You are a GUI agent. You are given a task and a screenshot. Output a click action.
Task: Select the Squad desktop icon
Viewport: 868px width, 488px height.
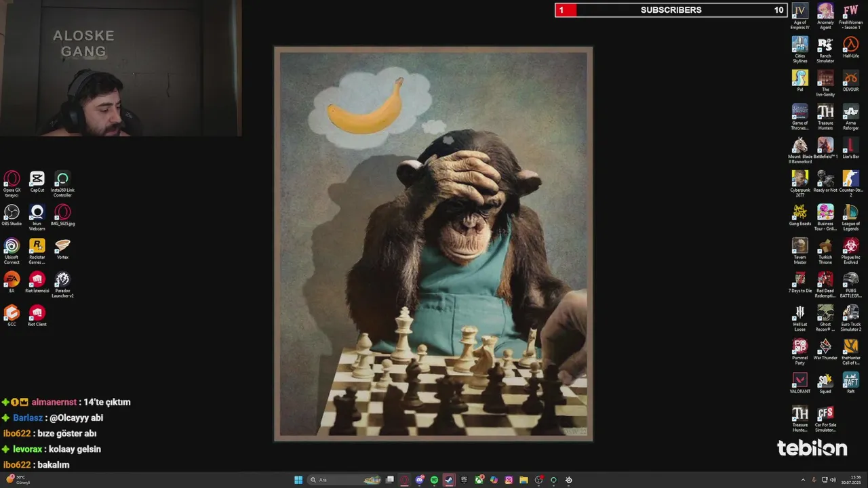click(825, 383)
